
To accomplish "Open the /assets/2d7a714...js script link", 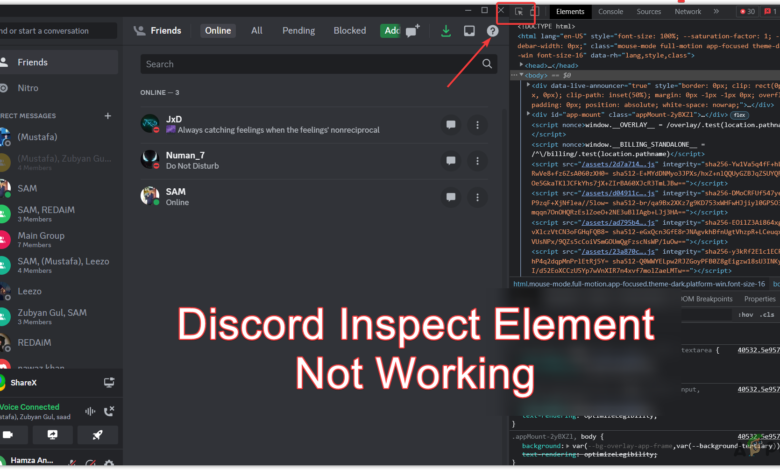I will coord(618,164).
